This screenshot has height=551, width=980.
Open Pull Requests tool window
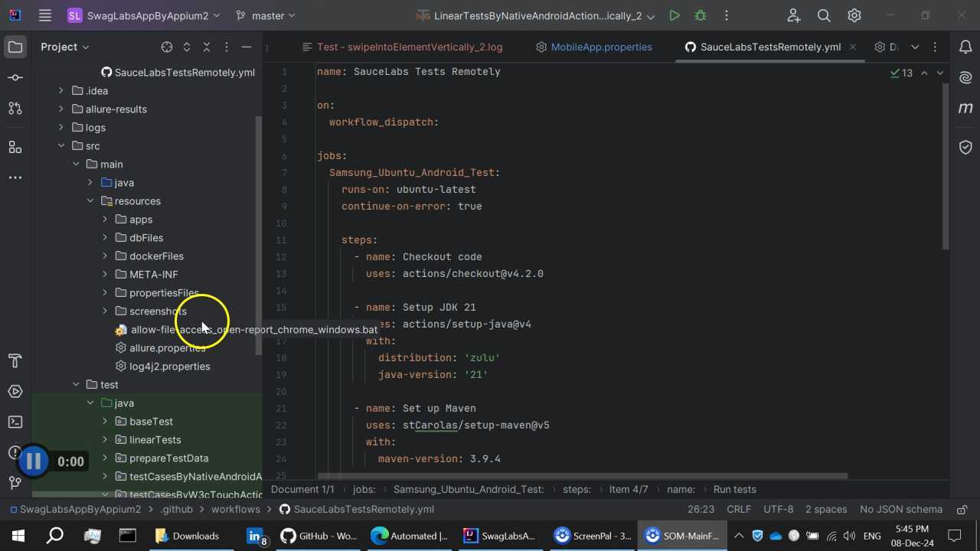coord(15,108)
